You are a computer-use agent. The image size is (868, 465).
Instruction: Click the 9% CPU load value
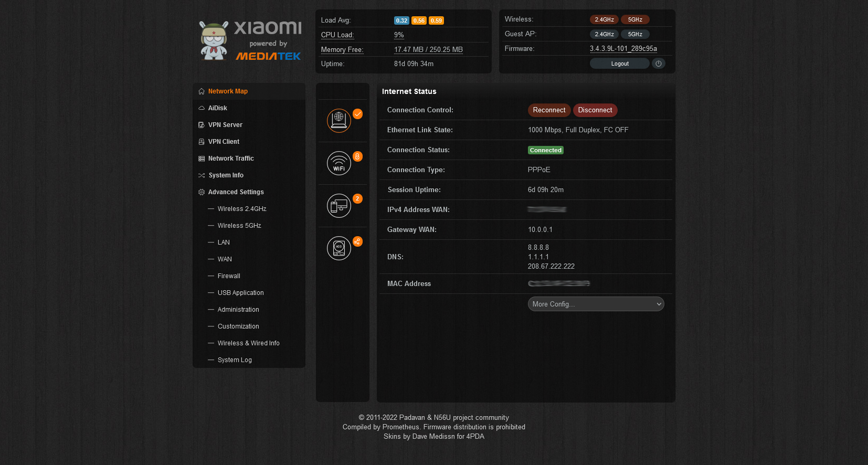point(399,35)
